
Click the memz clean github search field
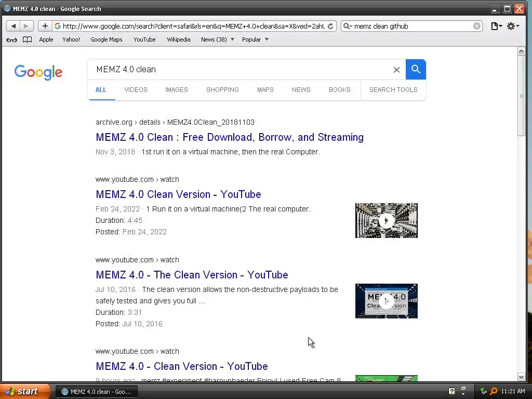[x=412, y=26]
